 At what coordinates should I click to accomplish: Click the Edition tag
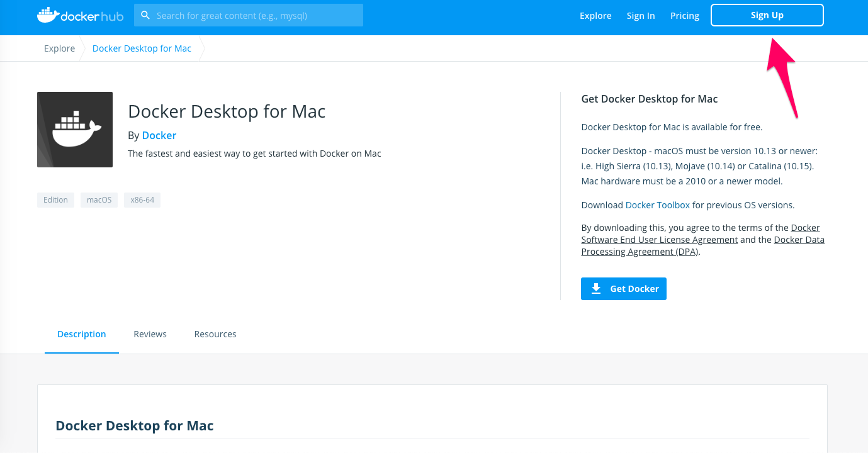point(55,200)
